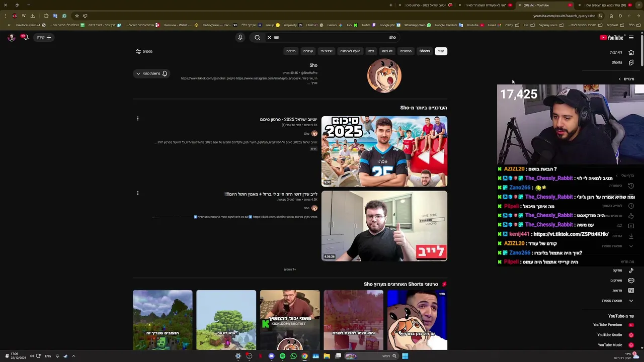Screen dimensions: 644x362
Task: Open the 'יוטיוב ישראל 2025 - סרטון סיכום' title
Action: click(288, 120)
